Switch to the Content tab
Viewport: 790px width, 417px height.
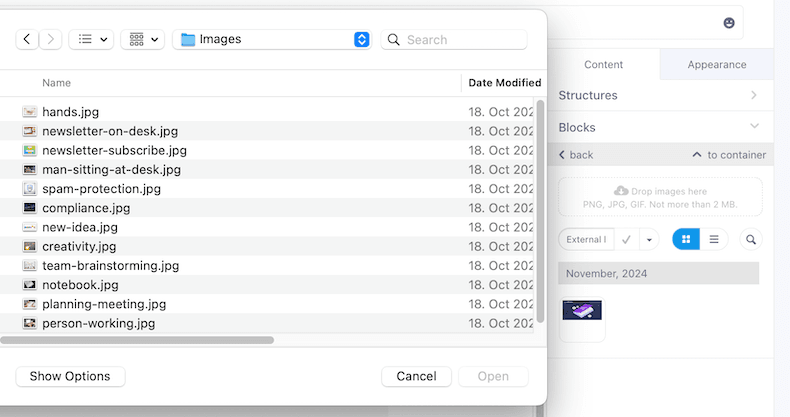pos(604,64)
